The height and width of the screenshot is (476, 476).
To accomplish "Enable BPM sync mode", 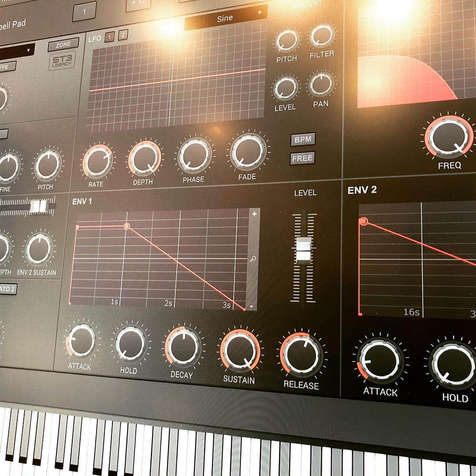I will pos(303,139).
